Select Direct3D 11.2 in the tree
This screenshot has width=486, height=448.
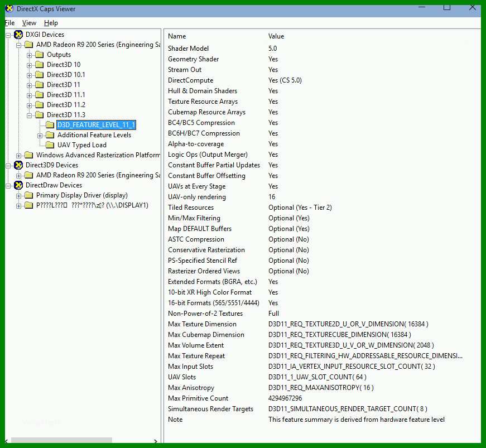[x=66, y=105]
